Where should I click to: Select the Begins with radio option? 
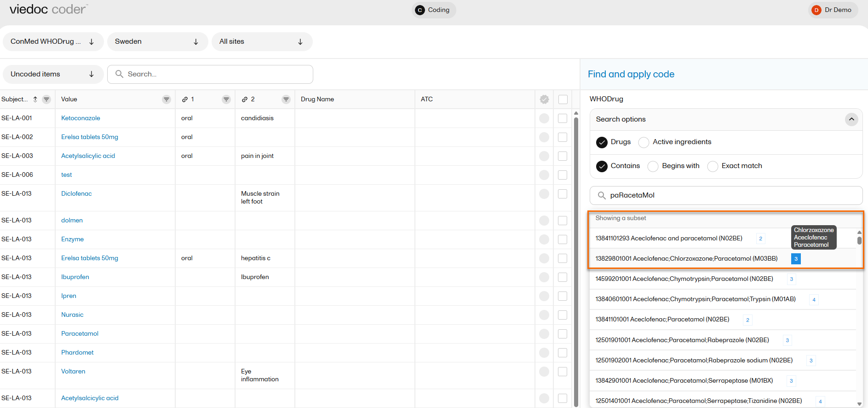click(x=653, y=166)
